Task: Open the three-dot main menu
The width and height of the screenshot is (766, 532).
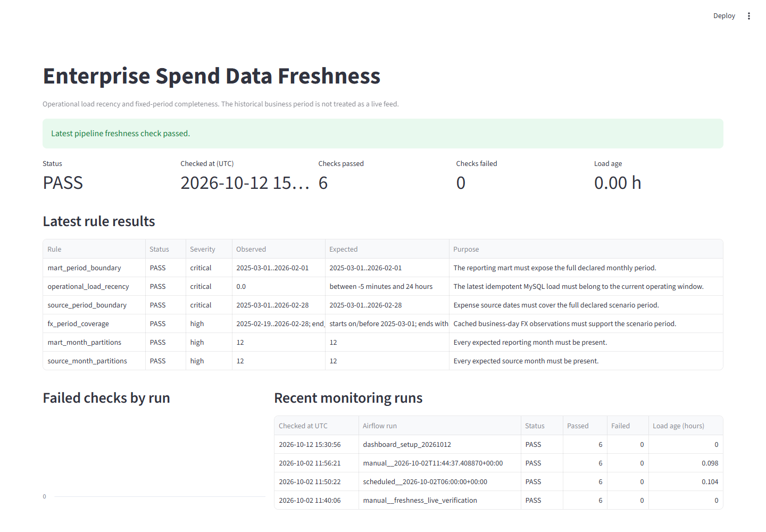Action: tap(748, 16)
